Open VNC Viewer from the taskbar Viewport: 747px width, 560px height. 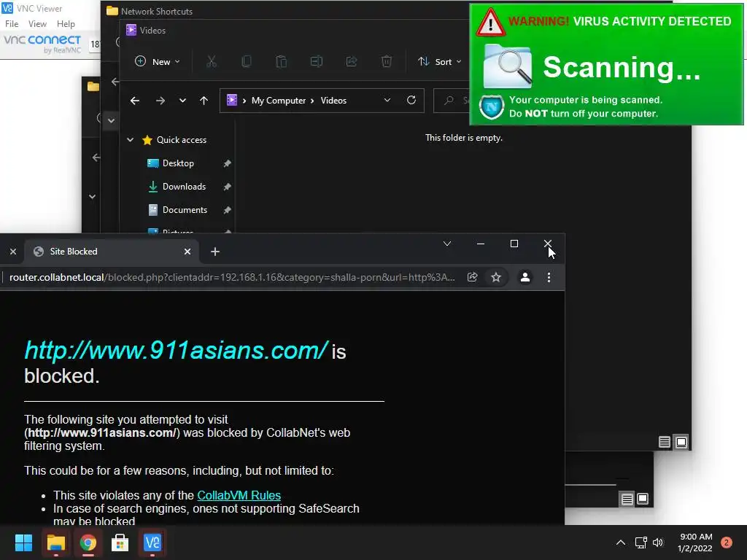(152, 542)
